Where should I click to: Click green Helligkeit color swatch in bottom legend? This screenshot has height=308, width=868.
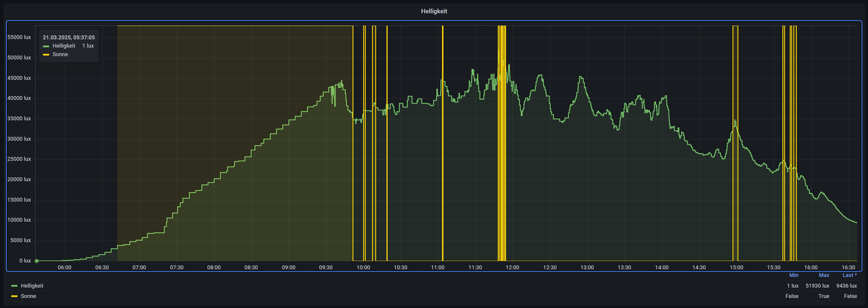(14, 286)
